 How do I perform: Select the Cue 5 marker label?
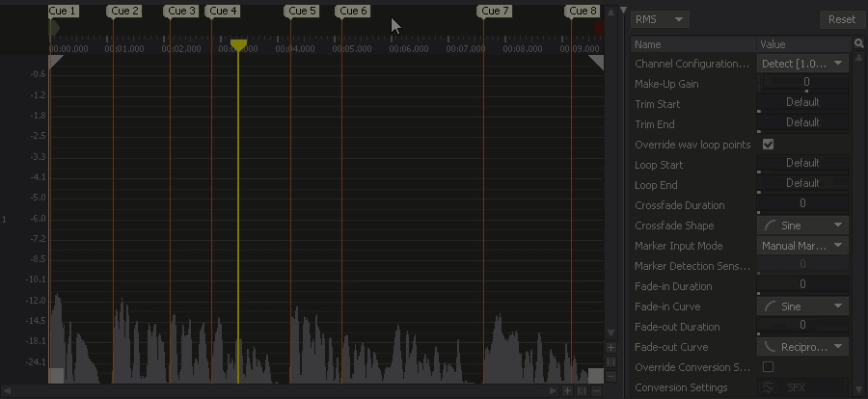(x=301, y=12)
